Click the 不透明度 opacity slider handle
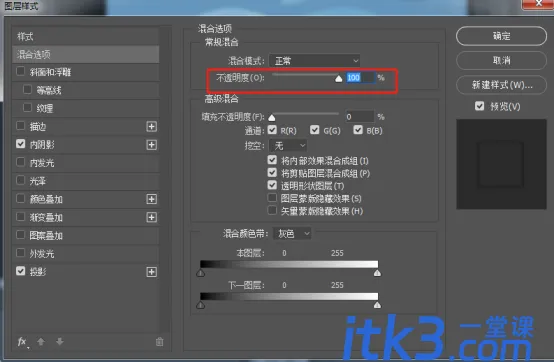 [x=338, y=78]
